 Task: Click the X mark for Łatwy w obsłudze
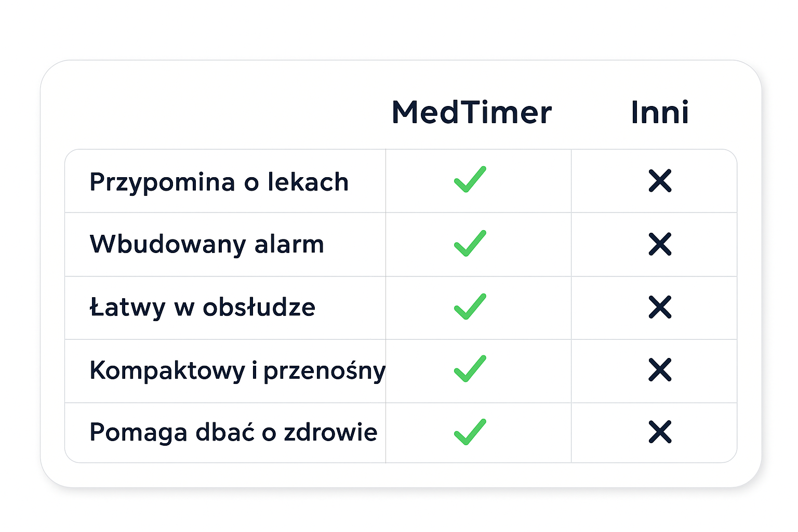pos(660,307)
